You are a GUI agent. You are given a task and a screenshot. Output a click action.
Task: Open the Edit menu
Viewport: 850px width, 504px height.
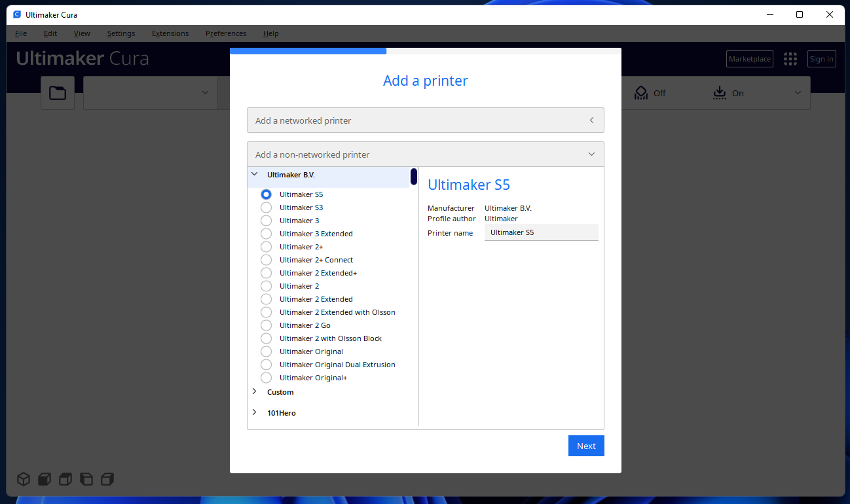pyautogui.click(x=50, y=33)
